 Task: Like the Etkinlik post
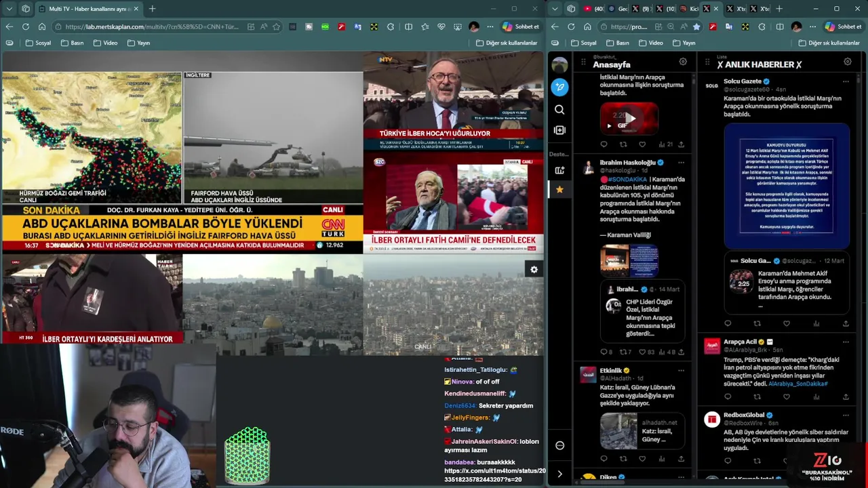(642, 459)
